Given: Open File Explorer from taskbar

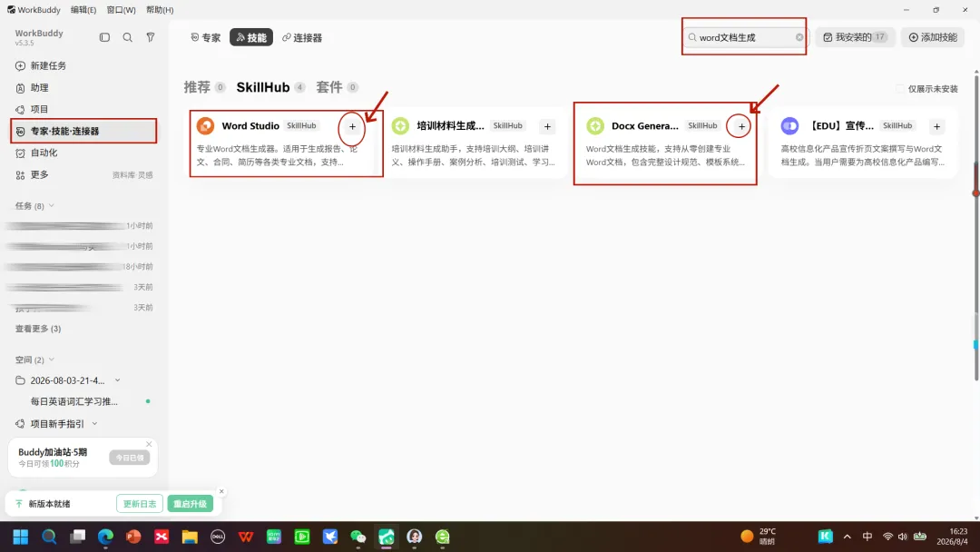Looking at the screenshot, I should coord(190,537).
